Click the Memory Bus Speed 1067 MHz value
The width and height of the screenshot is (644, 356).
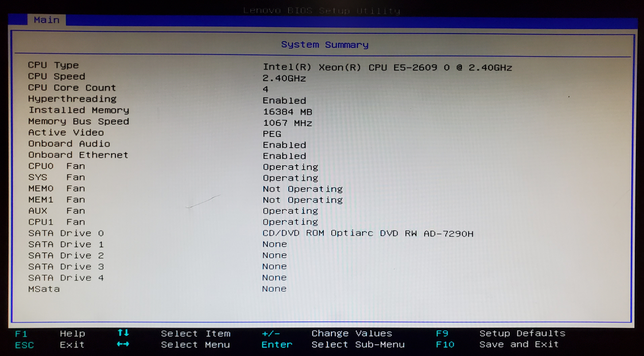pyautogui.click(x=287, y=123)
